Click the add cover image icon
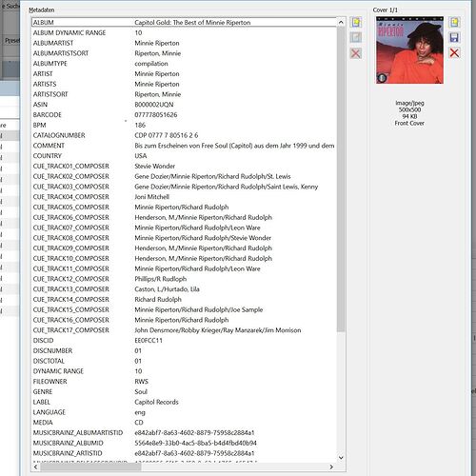Screen dimensions: 476x476 click(454, 23)
